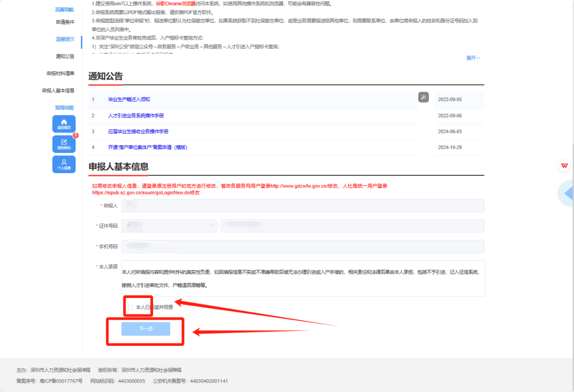
Task: Click the magic wand icon beside first announcement
Action: pos(424,97)
